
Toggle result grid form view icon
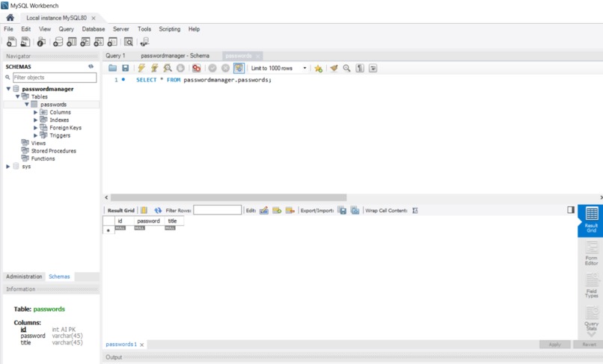pyautogui.click(x=144, y=210)
